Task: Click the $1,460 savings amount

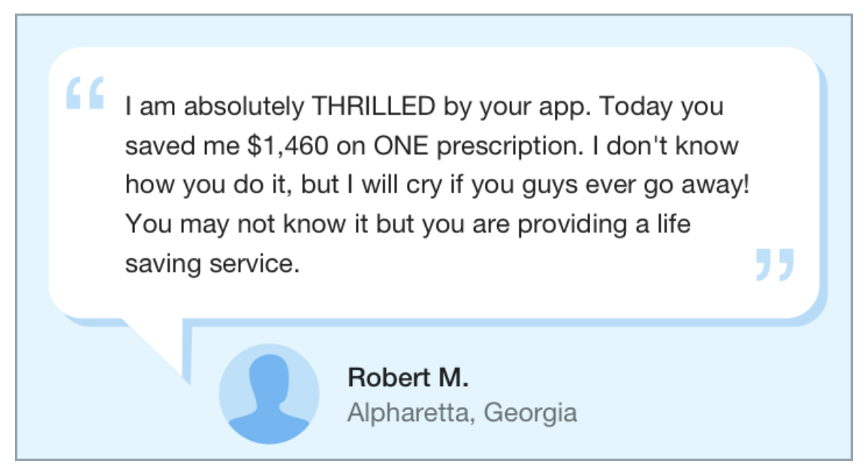Action: coord(288,146)
